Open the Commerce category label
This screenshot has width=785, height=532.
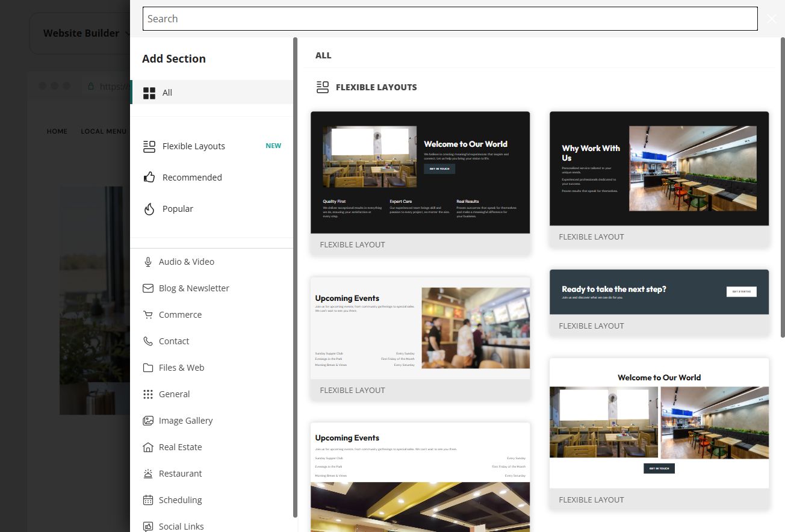click(x=180, y=315)
